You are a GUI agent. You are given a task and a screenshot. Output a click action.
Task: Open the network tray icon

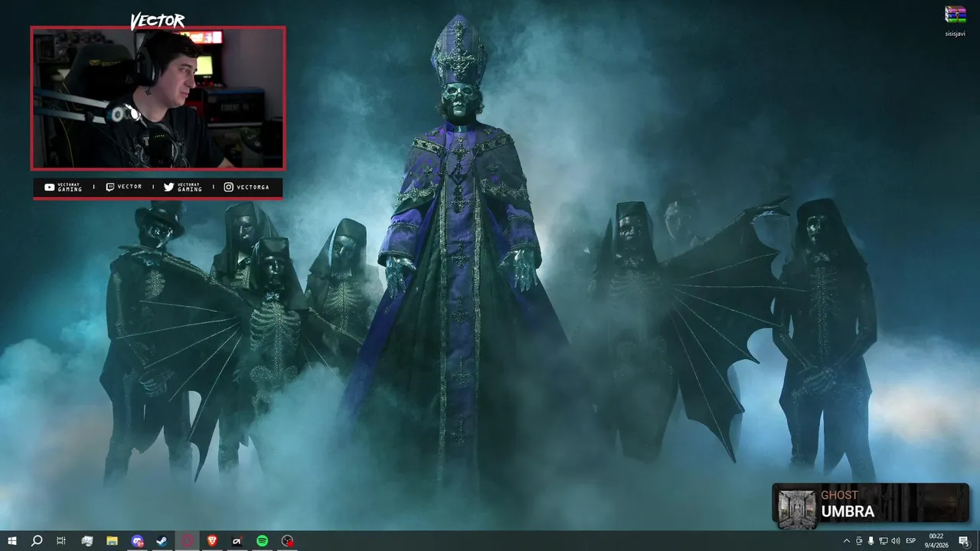point(883,541)
